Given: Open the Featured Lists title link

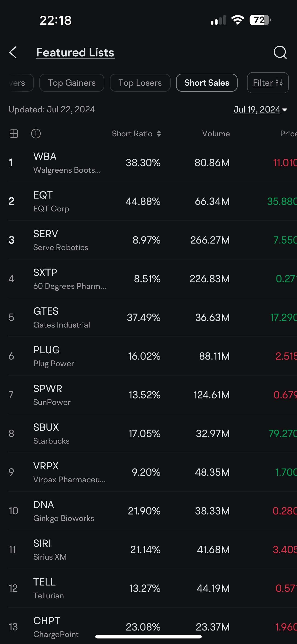Looking at the screenshot, I should coord(75,52).
